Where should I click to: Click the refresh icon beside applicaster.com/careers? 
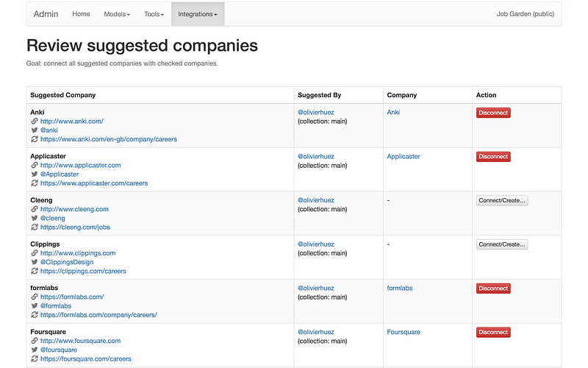click(34, 183)
